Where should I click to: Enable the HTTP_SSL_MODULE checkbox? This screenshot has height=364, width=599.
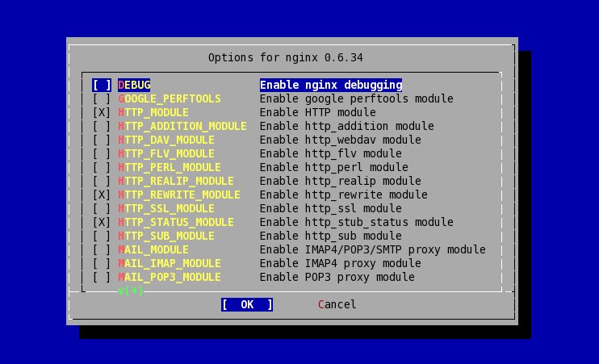coord(102,208)
